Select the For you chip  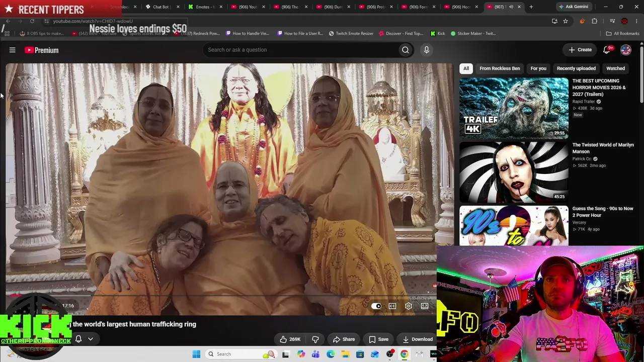point(538,68)
